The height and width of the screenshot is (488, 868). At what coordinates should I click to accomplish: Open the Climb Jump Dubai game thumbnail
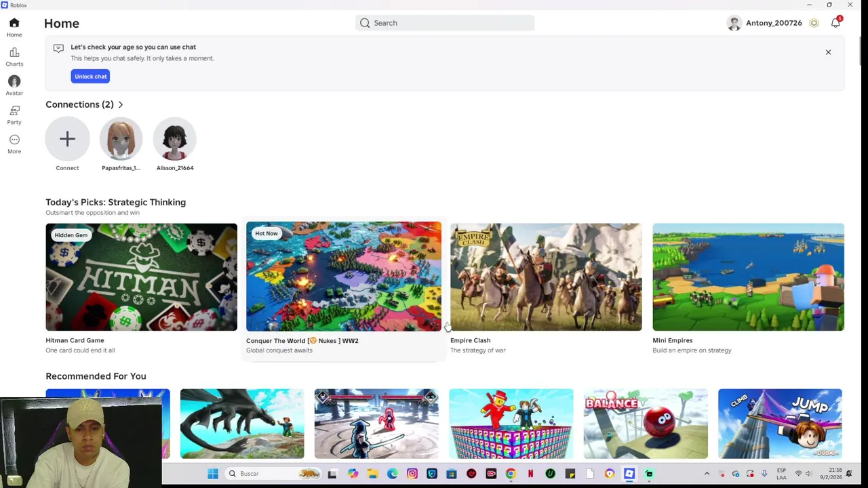coord(780,424)
